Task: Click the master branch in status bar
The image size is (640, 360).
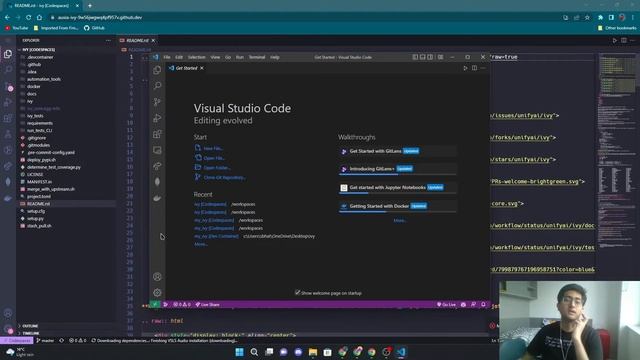Action: point(45,340)
